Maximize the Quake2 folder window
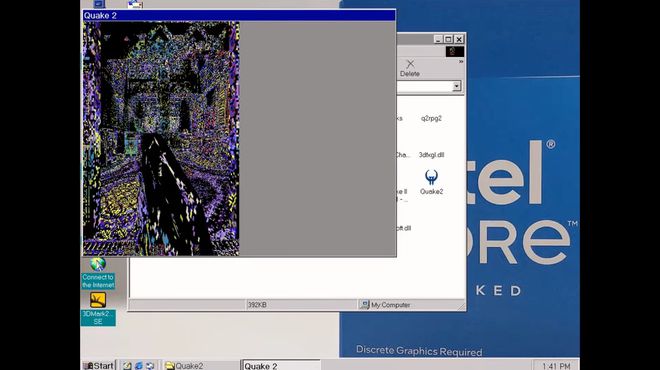 448,39
